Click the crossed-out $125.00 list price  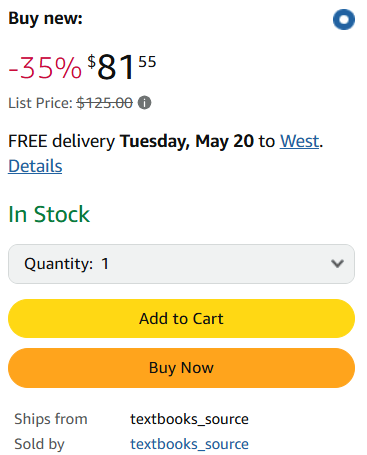point(105,103)
